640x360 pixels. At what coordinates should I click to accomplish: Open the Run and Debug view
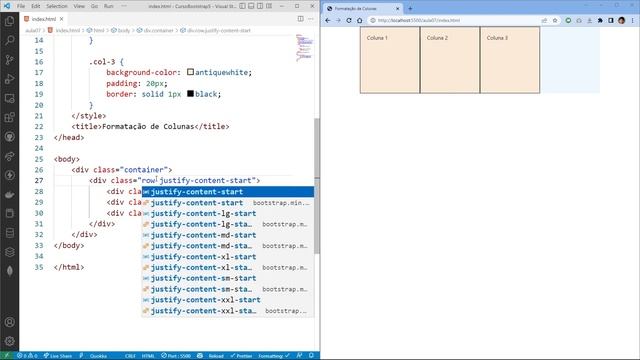[x=9, y=79]
